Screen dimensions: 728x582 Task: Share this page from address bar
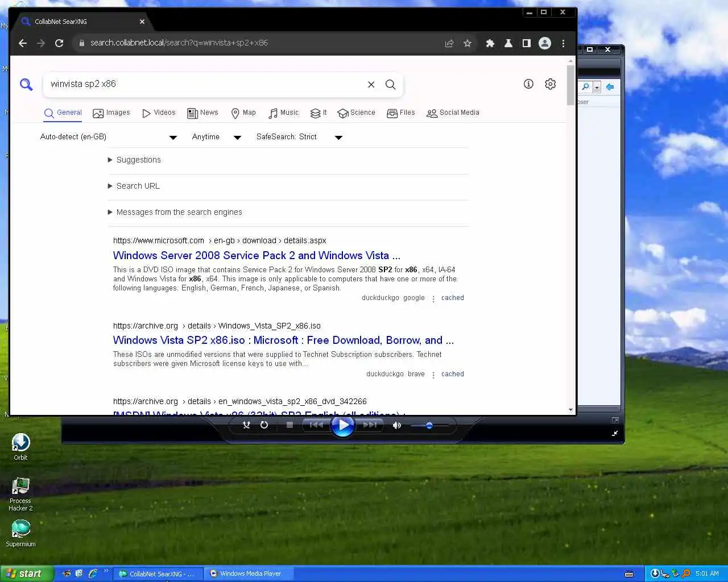coord(449,43)
